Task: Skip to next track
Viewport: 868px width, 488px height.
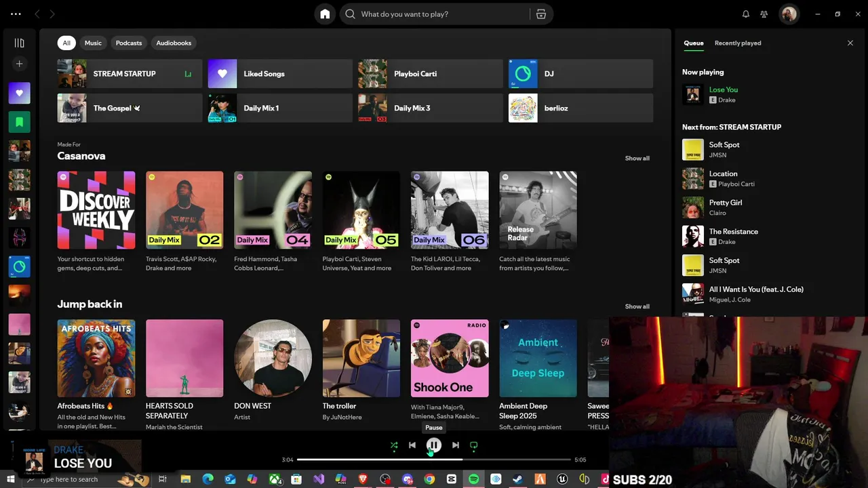Action: (x=455, y=445)
